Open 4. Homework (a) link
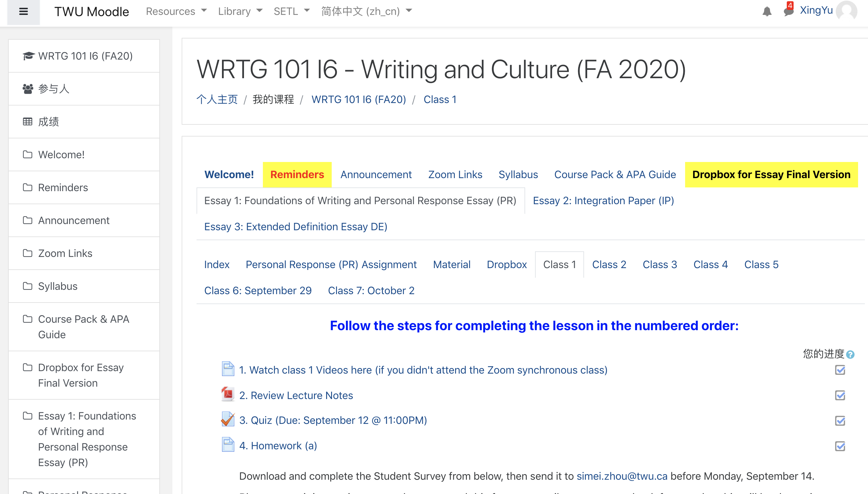Image resolution: width=868 pixels, height=494 pixels. click(x=278, y=446)
